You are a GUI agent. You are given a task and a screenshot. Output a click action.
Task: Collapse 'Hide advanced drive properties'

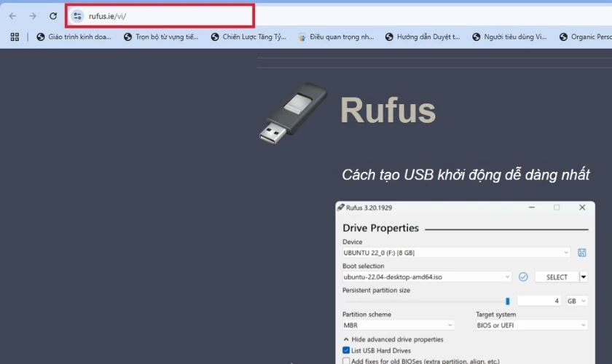coord(393,339)
